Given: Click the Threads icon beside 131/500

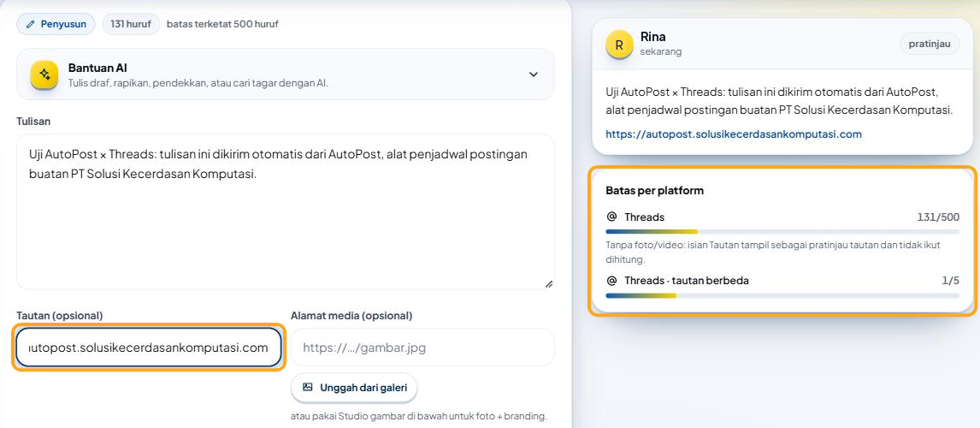Looking at the screenshot, I should pos(611,217).
